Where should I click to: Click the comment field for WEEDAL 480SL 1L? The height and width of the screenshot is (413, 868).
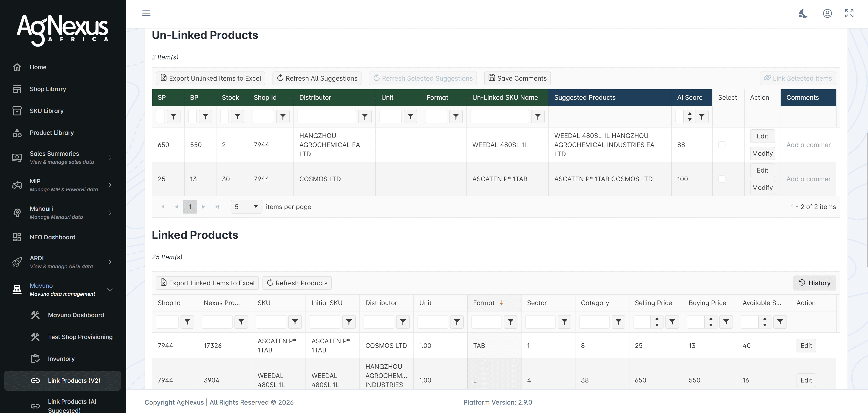click(x=808, y=145)
